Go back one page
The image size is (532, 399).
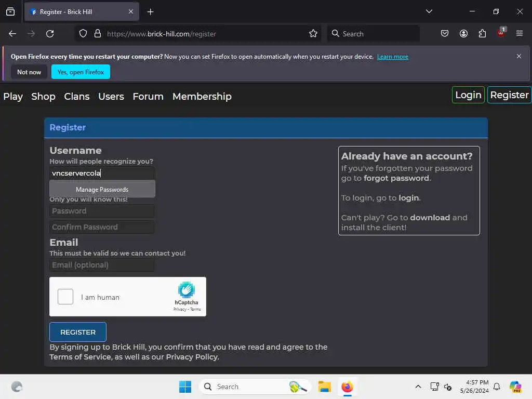click(x=12, y=34)
